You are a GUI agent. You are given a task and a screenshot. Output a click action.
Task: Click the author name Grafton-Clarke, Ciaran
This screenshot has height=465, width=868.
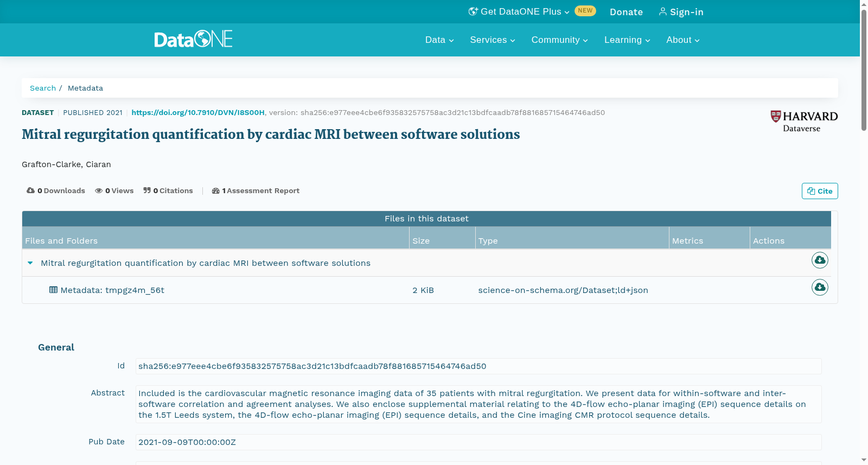66,164
